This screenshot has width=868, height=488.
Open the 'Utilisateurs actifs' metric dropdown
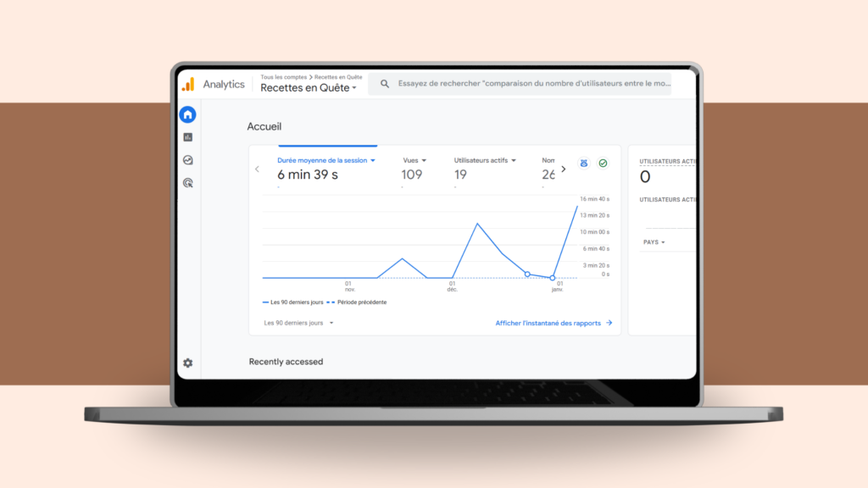485,160
